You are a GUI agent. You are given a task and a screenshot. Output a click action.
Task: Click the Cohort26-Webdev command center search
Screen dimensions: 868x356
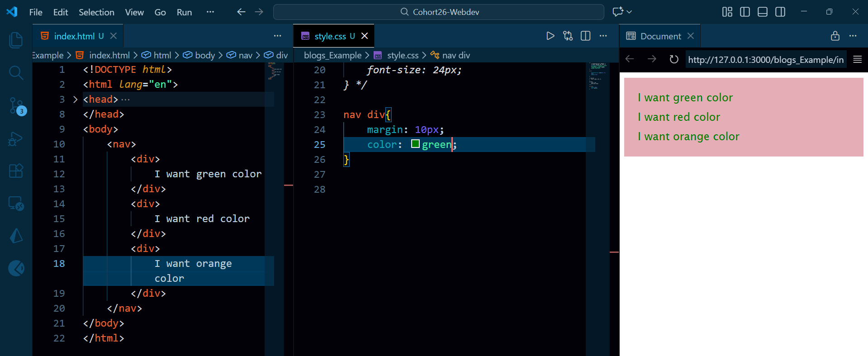pos(439,12)
